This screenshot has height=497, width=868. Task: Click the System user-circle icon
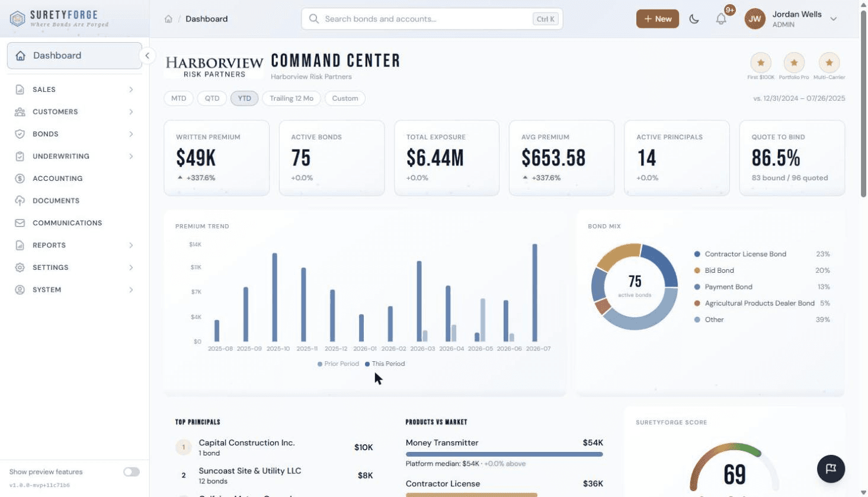click(x=20, y=289)
